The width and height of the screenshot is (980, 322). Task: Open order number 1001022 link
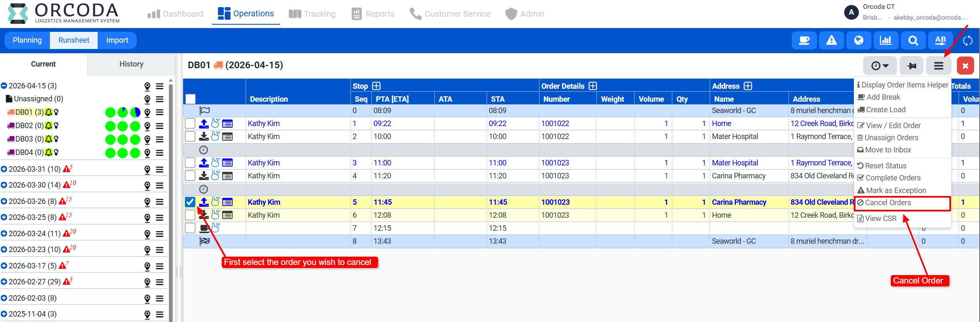pos(555,124)
